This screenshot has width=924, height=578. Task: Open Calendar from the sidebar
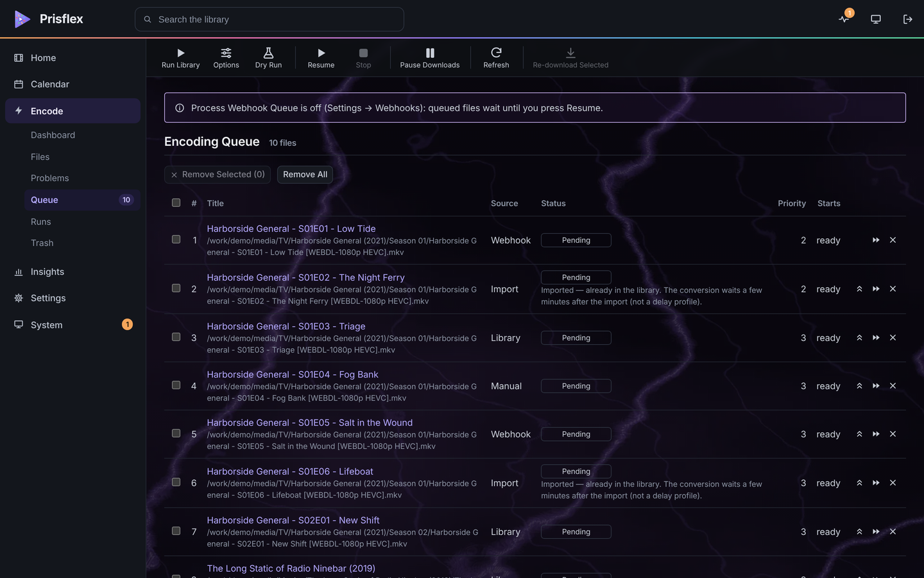coord(73,84)
